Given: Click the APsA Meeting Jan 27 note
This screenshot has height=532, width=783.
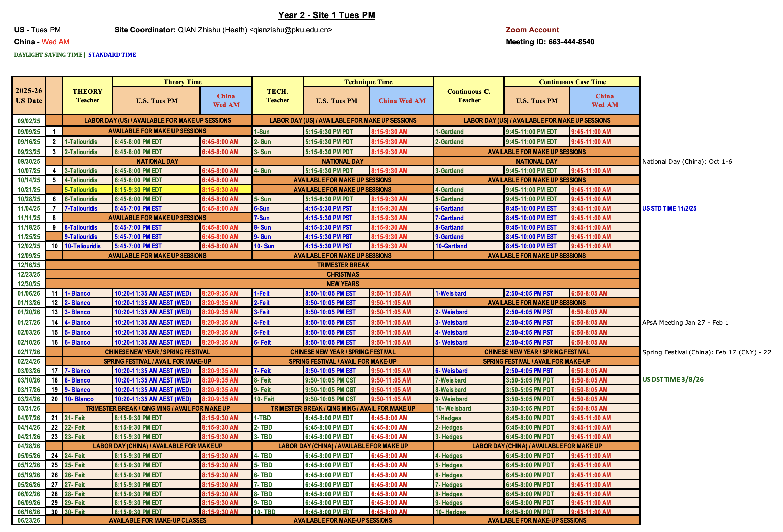Looking at the screenshot, I should 685,322.
